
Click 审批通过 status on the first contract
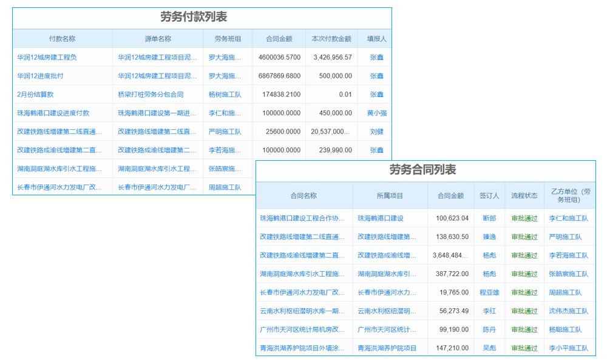click(x=524, y=218)
